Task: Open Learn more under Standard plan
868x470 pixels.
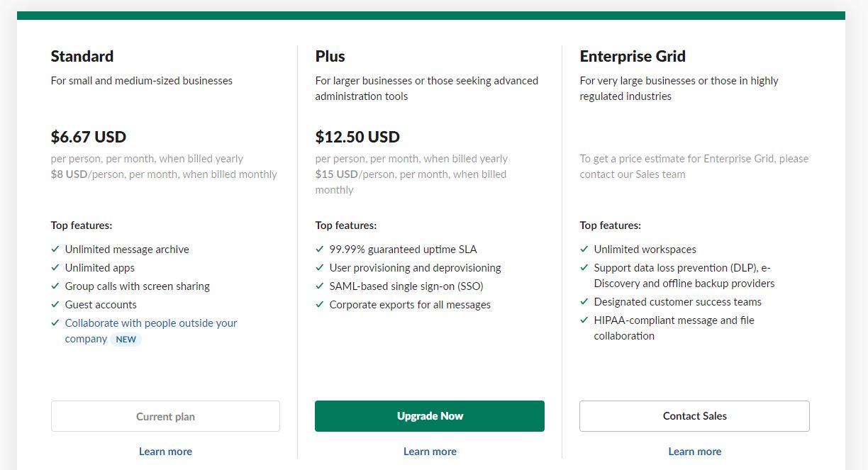Action: pyautogui.click(x=165, y=452)
